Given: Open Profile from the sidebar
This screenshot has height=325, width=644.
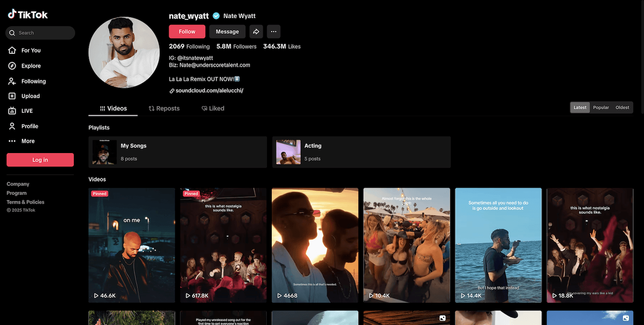Looking at the screenshot, I should [30, 126].
